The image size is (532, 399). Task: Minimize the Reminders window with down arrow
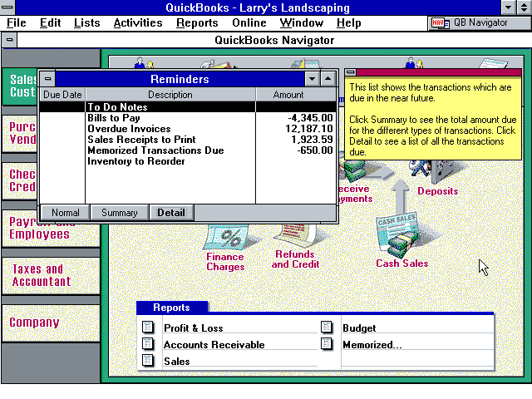(312, 79)
